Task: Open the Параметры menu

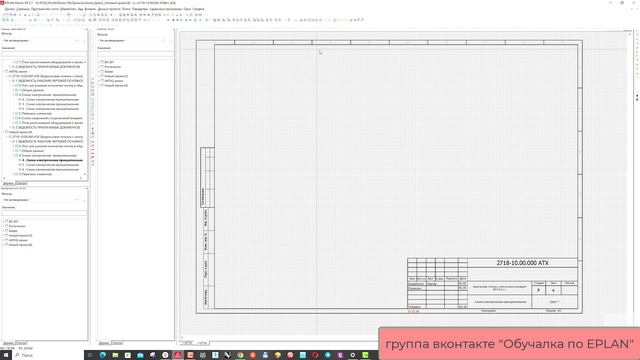Action: tap(140, 9)
